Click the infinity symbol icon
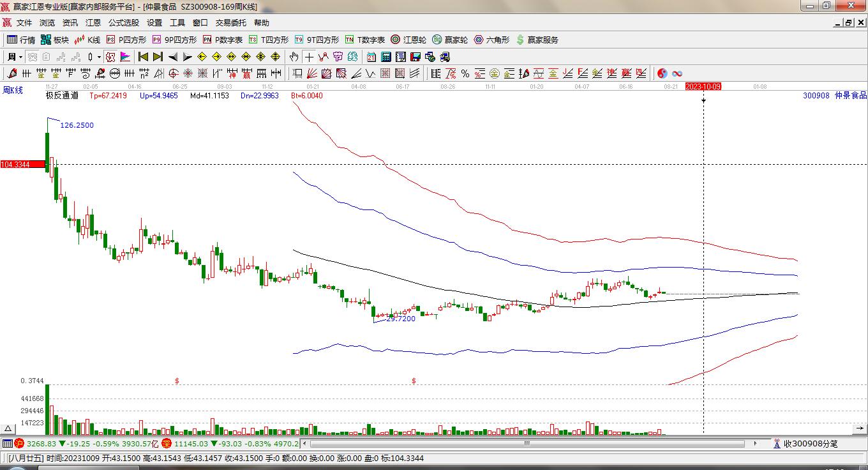Image resolution: width=868 pixels, height=470 pixels. pyautogui.click(x=677, y=73)
